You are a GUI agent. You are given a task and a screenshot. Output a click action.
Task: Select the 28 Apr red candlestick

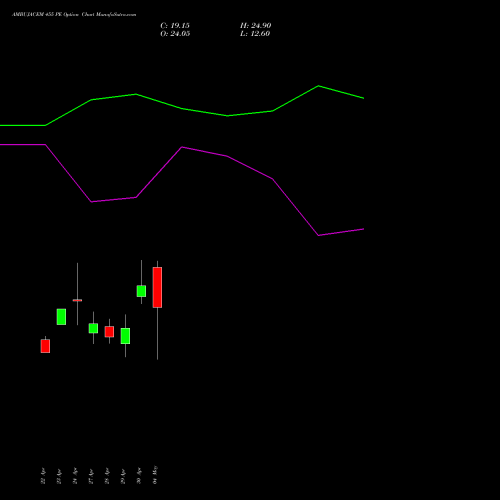tap(109, 332)
